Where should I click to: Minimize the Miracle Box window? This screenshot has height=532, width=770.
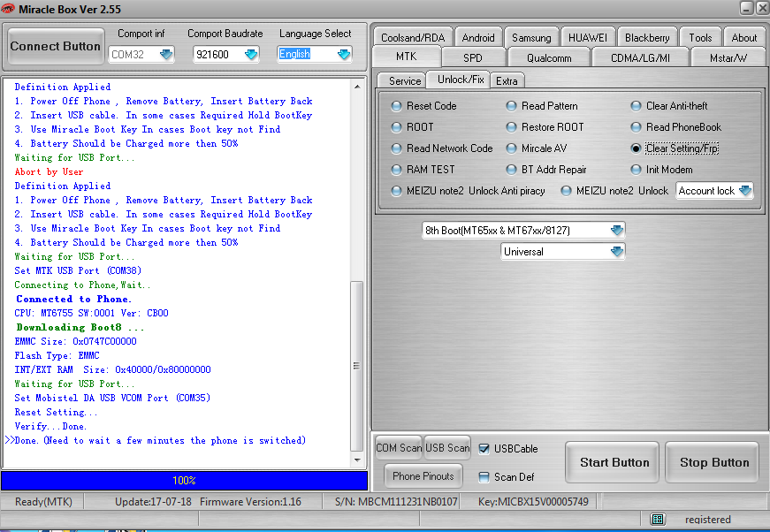point(746,8)
